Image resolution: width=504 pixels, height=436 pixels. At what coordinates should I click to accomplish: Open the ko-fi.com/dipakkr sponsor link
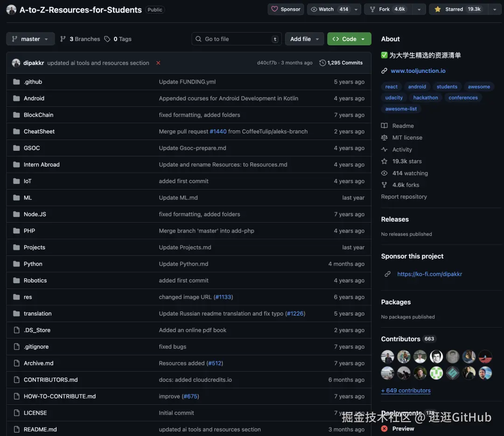(x=429, y=274)
